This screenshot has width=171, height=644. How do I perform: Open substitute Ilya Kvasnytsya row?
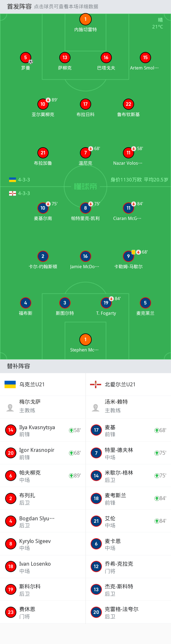(43, 430)
